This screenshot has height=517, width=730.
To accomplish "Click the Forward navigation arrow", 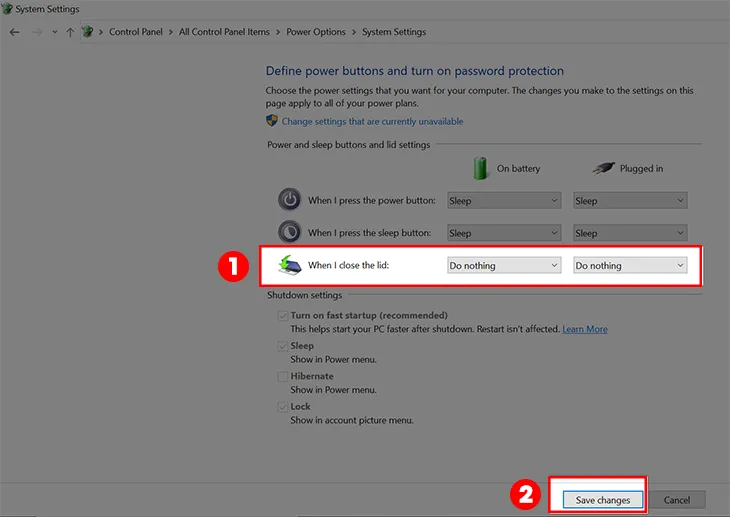I will (37, 32).
